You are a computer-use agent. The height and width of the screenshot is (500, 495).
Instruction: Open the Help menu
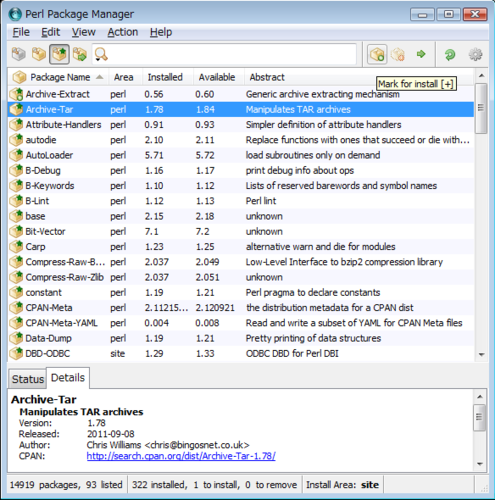coord(161,32)
